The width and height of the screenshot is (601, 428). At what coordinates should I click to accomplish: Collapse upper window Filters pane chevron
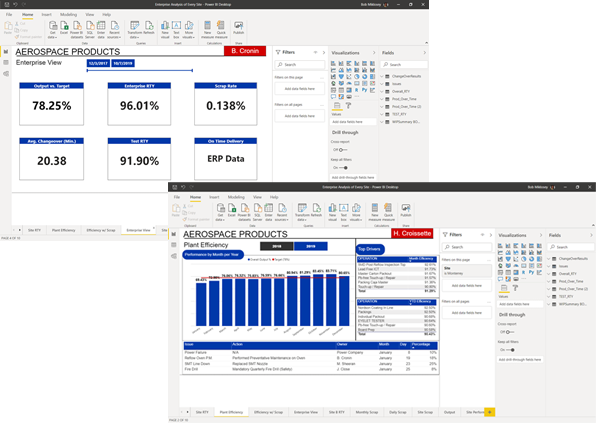click(x=324, y=53)
